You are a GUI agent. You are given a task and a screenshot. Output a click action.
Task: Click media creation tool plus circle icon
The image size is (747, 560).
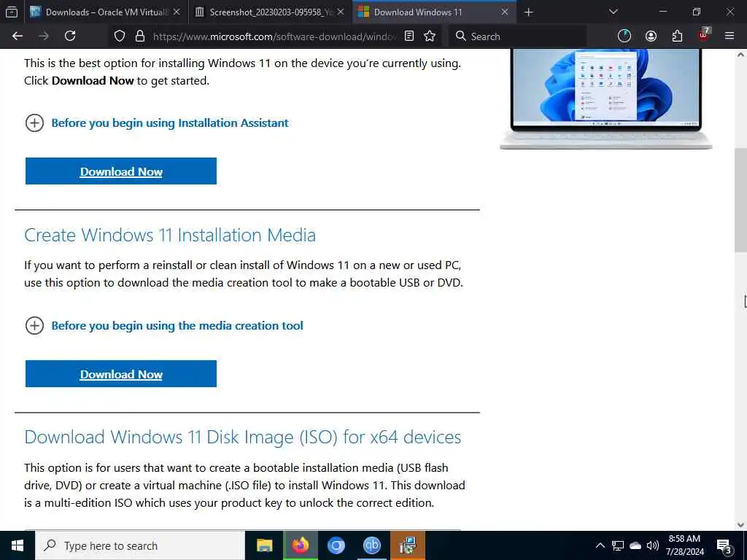click(34, 326)
